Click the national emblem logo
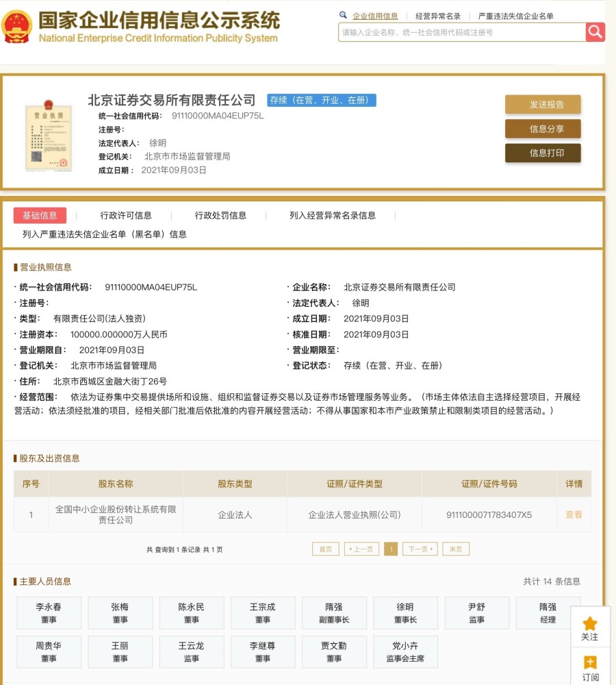Viewport: 616px width, 685px height. pyautogui.click(x=16, y=27)
